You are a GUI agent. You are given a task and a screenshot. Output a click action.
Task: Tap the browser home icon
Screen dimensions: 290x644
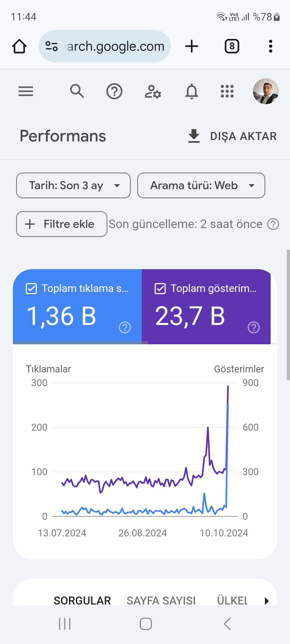[19, 46]
